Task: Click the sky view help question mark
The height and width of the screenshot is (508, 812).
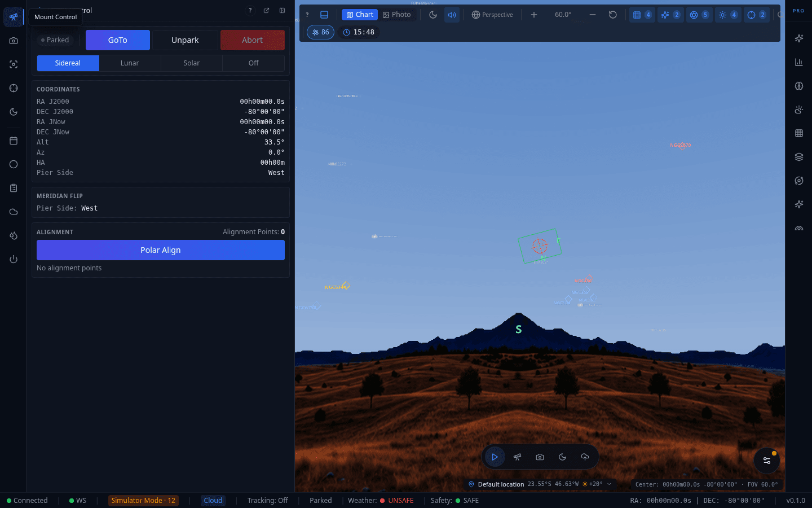Action: pos(307,15)
